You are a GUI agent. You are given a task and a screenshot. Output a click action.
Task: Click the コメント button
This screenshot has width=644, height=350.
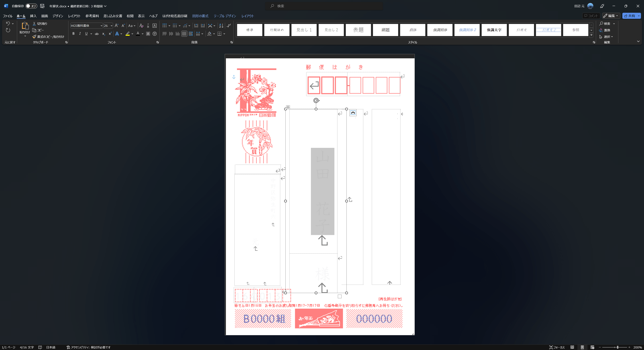591,16
